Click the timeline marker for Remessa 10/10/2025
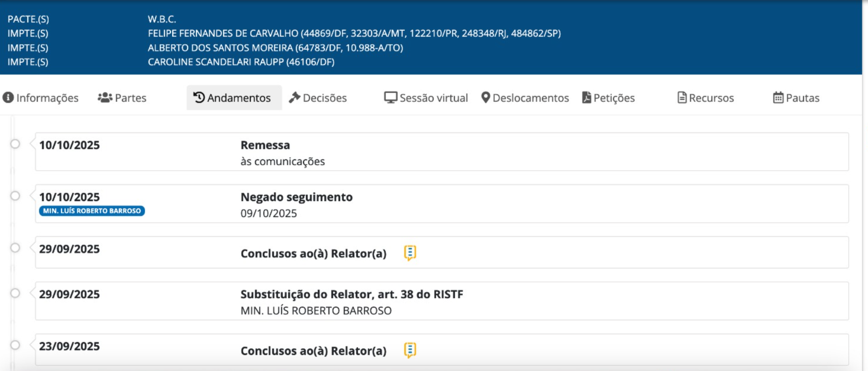The height and width of the screenshot is (371, 868). pyautogui.click(x=15, y=144)
